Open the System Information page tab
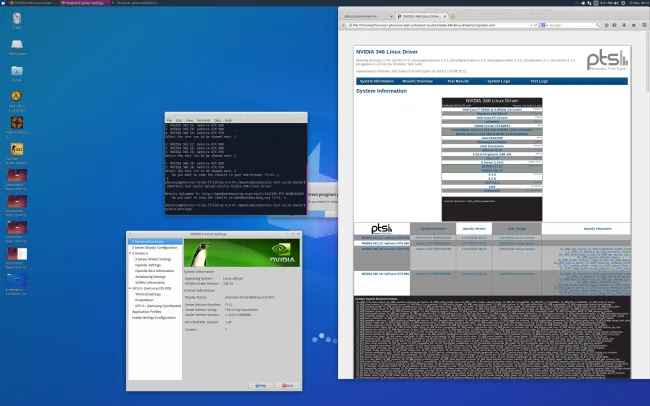Image resolution: width=650 pixels, height=406 pixels. (377, 81)
